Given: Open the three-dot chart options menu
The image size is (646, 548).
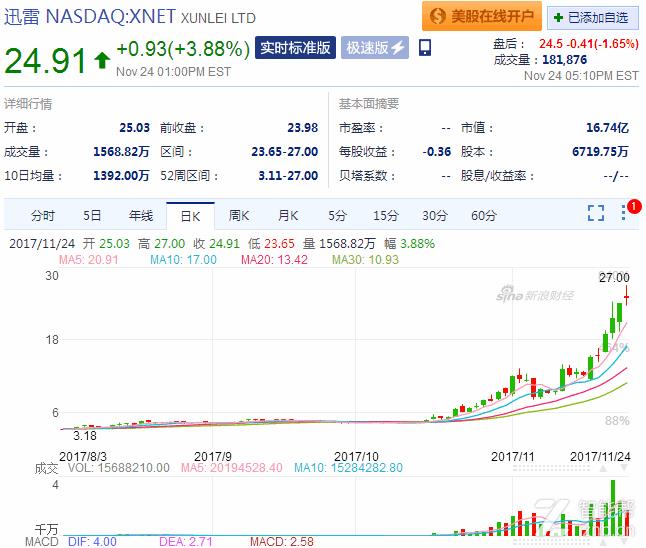Looking at the screenshot, I should 624,212.
